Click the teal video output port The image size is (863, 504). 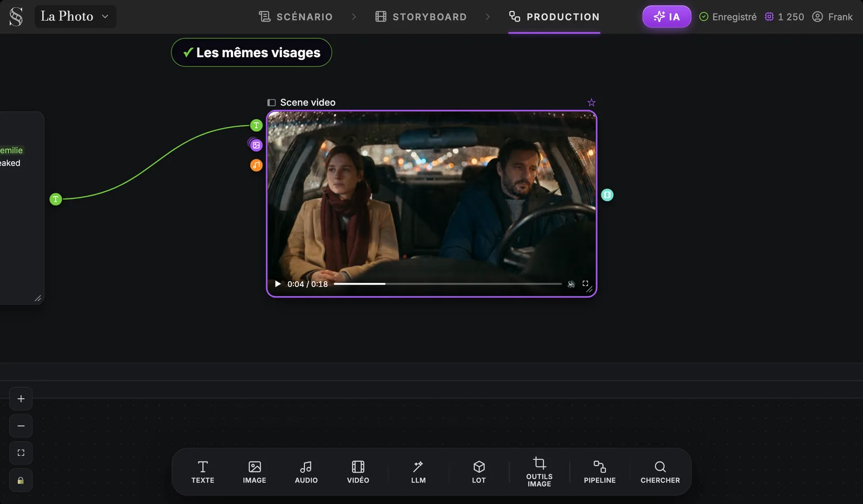(607, 195)
